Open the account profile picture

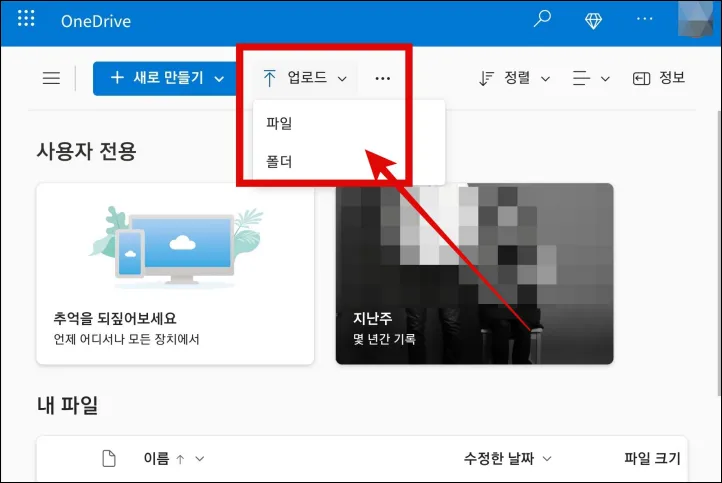[x=695, y=19]
